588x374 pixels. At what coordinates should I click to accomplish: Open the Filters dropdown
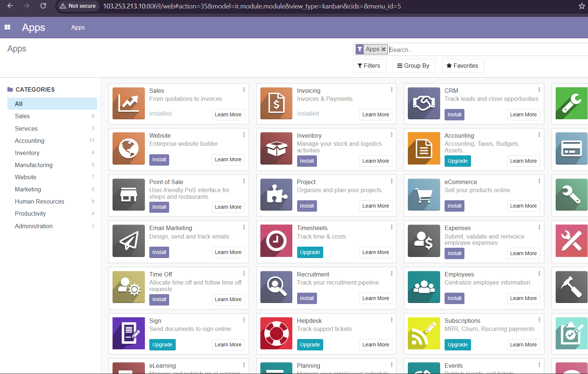(369, 66)
